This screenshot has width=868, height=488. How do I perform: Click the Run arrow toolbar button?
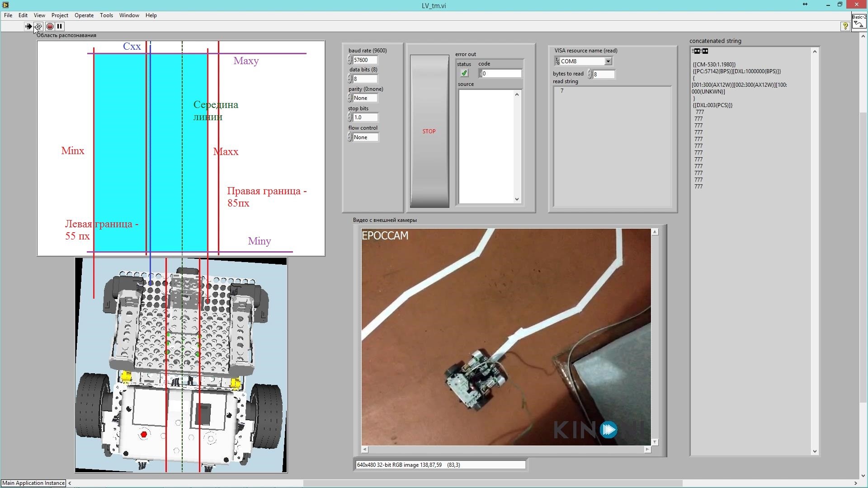(x=28, y=26)
